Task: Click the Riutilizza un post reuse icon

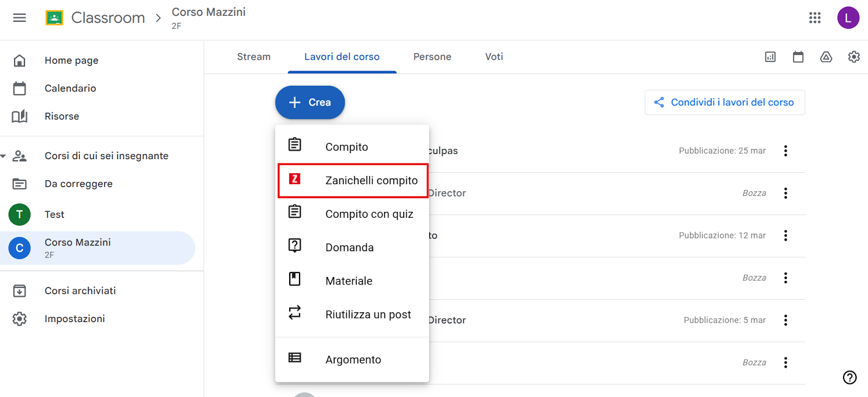Action: point(295,312)
